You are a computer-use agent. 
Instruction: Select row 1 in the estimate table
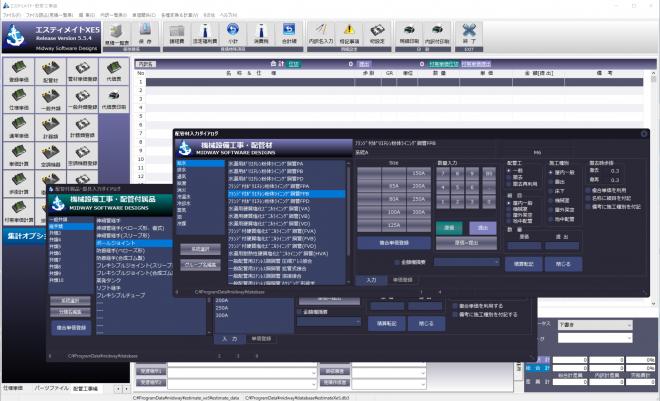[394, 82]
